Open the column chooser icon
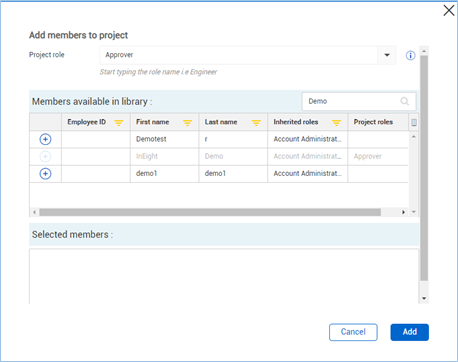The image size is (458, 362). coord(414,122)
